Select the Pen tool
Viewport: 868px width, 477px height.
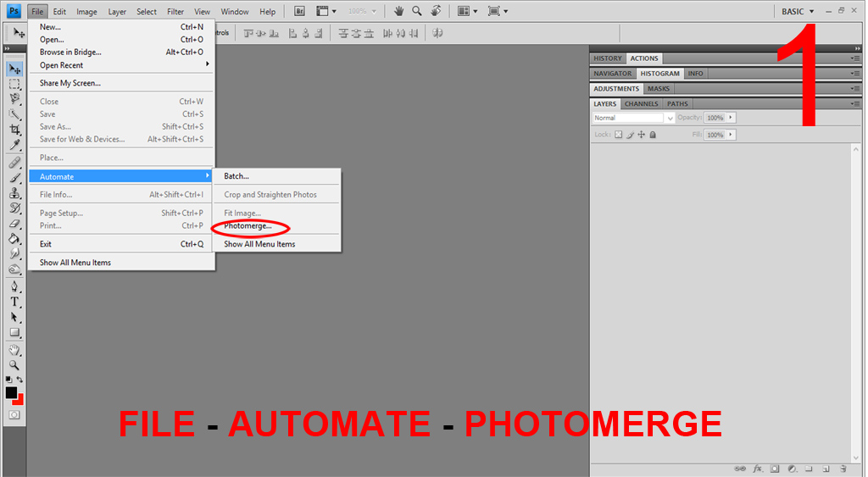(x=14, y=286)
